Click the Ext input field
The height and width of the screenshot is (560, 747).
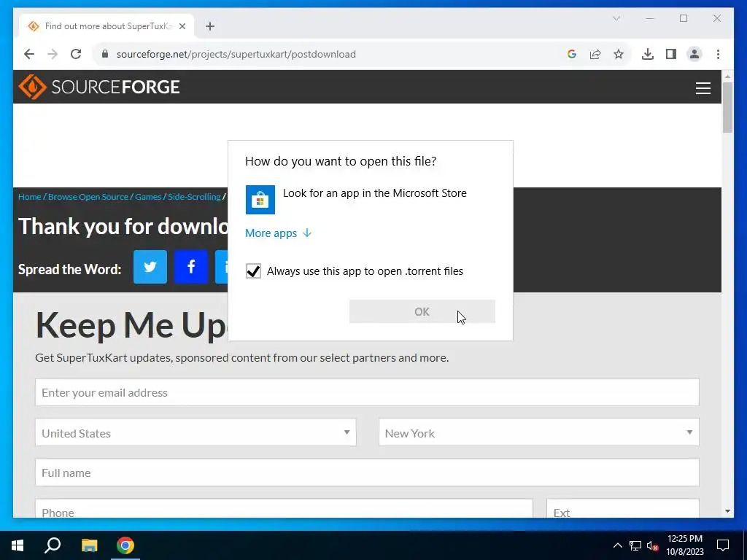tap(623, 508)
